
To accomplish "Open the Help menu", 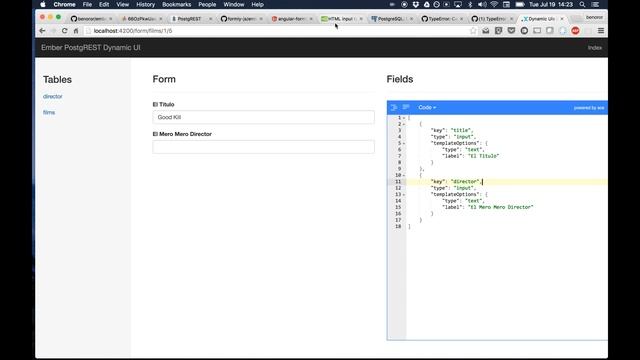I will pyautogui.click(x=257, y=4).
